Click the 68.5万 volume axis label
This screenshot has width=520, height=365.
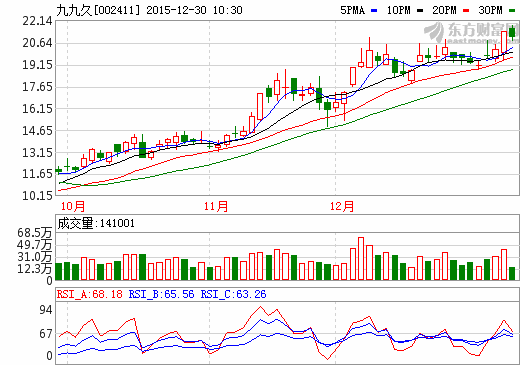(x=35, y=233)
